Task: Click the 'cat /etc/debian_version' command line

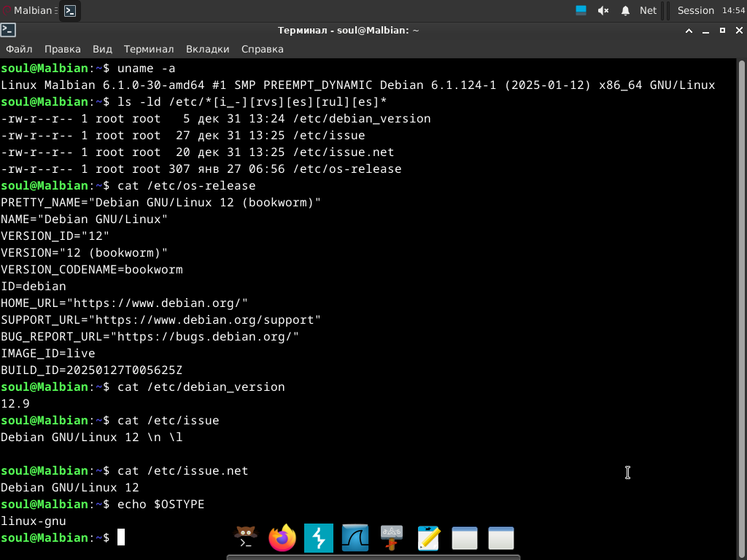Action: pos(142,387)
